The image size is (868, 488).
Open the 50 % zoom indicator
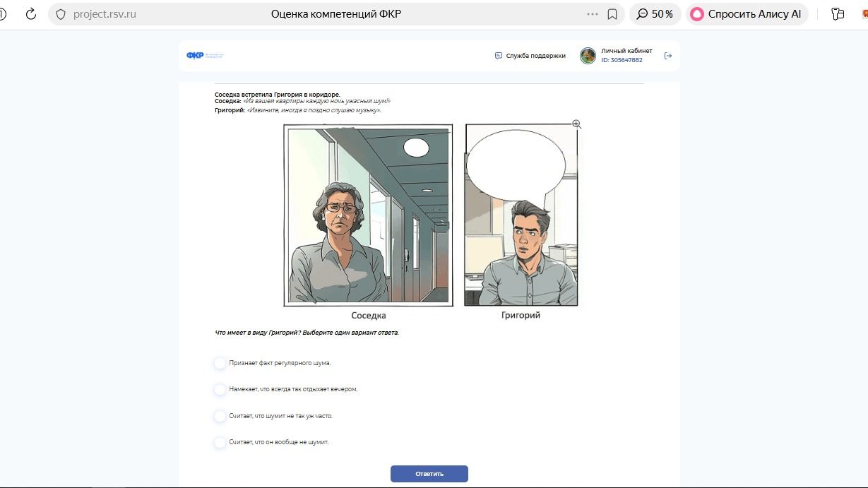(x=655, y=14)
